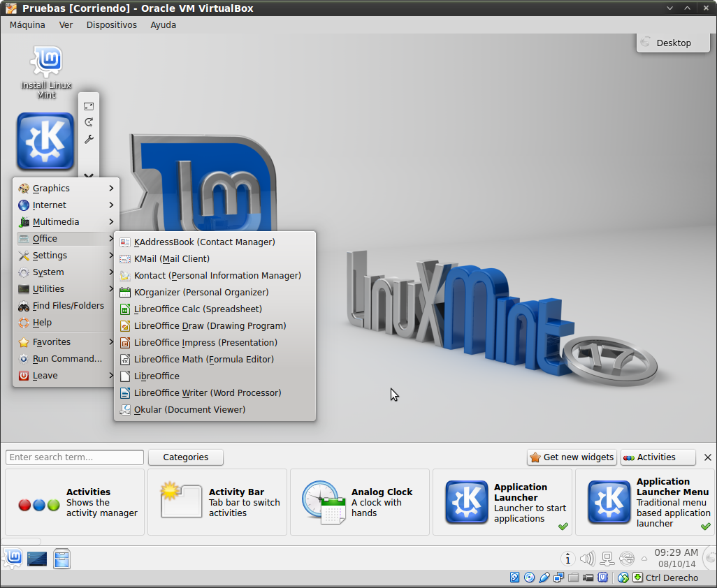
Task: Close the widget explorer panel
Action: tap(707, 457)
